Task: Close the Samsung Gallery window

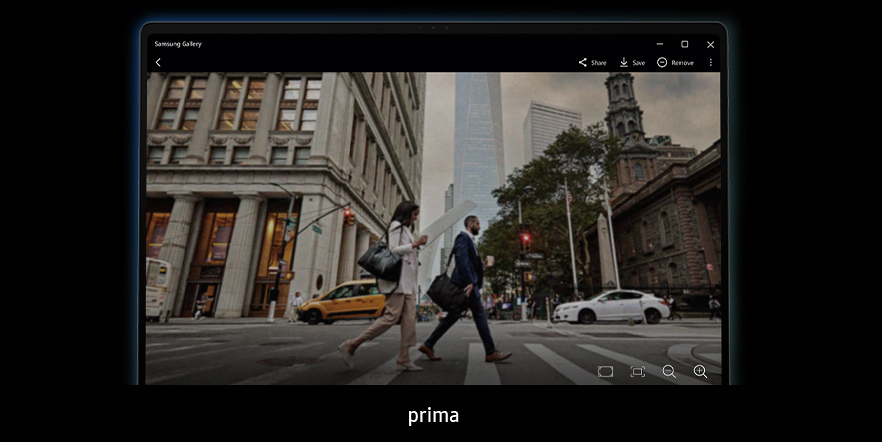Action: pos(710,44)
